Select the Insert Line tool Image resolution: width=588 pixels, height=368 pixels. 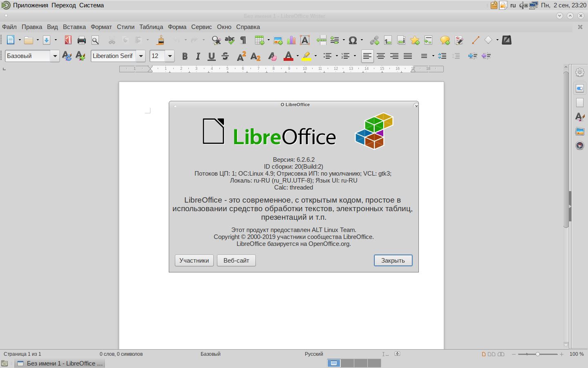coord(475,40)
